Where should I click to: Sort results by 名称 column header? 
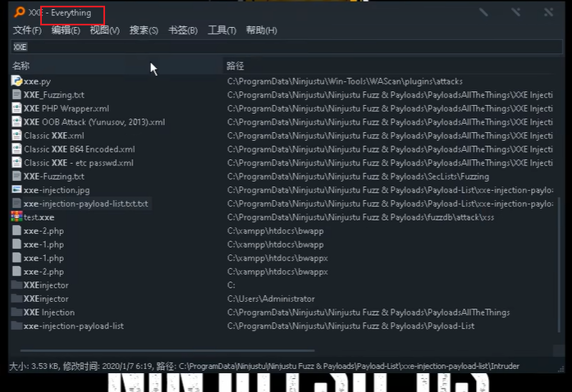coord(117,66)
